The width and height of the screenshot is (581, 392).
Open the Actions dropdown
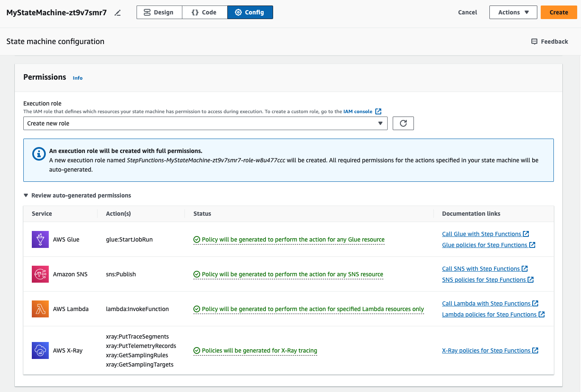[x=513, y=12]
